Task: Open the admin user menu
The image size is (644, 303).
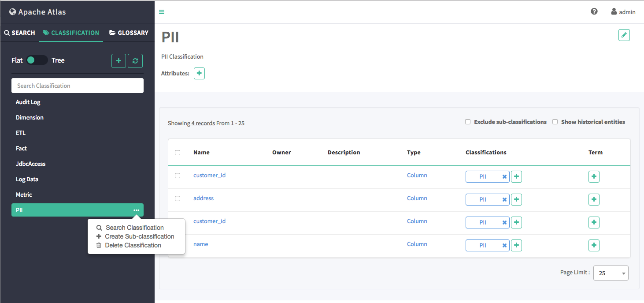Action: 623,12
